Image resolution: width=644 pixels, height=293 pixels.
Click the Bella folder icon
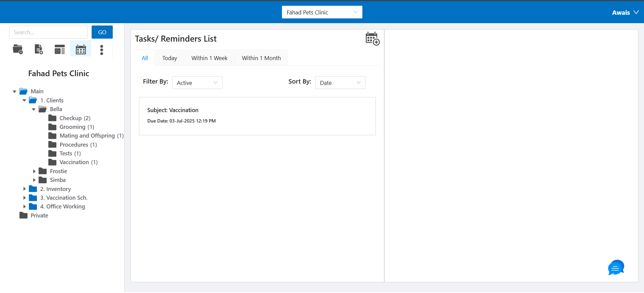pyautogui.click(x=43, y=109)
